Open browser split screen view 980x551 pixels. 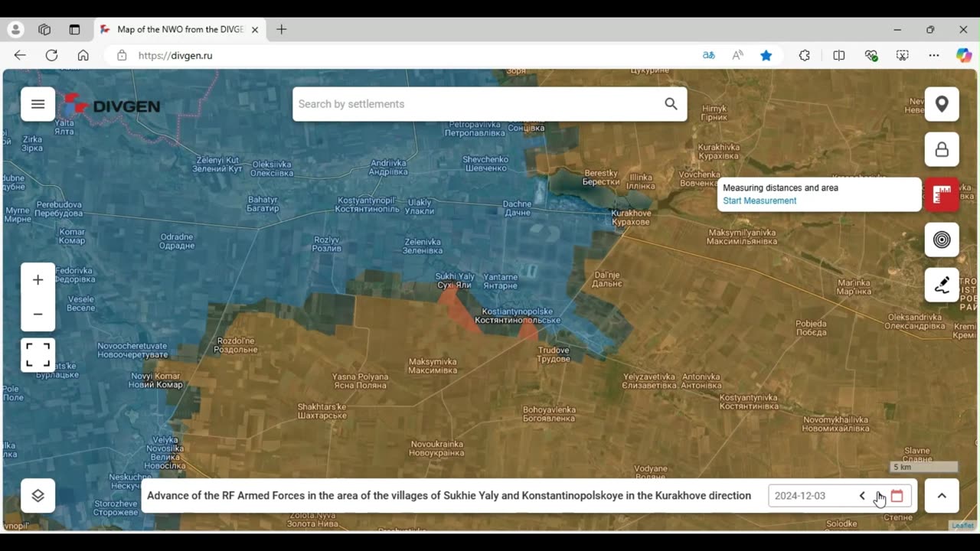(839, 55)
